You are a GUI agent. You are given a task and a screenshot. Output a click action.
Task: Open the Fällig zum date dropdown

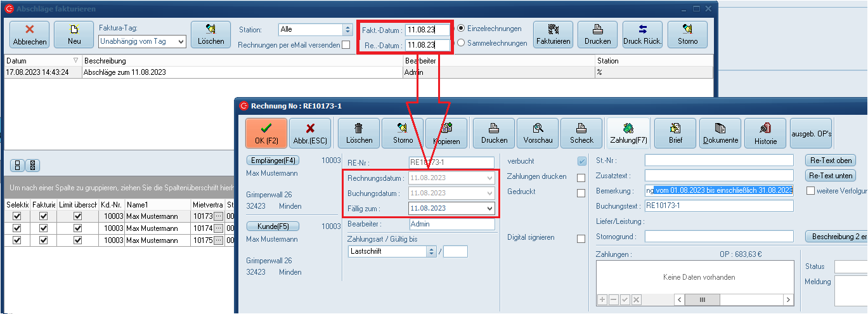pyautogui.click(x=489, y=209)
